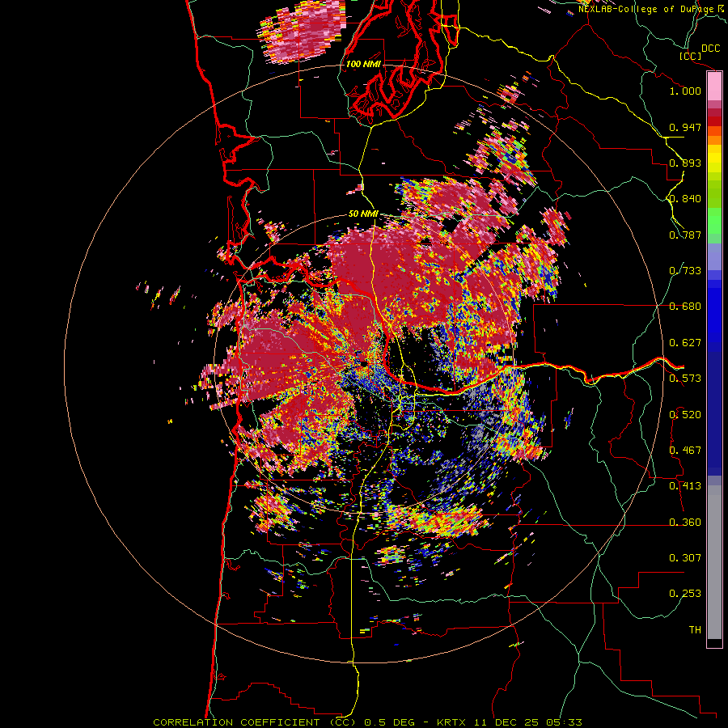
Task: Select the "0.307" legend value
Action: pyautogui.click(x=685, y=558)
